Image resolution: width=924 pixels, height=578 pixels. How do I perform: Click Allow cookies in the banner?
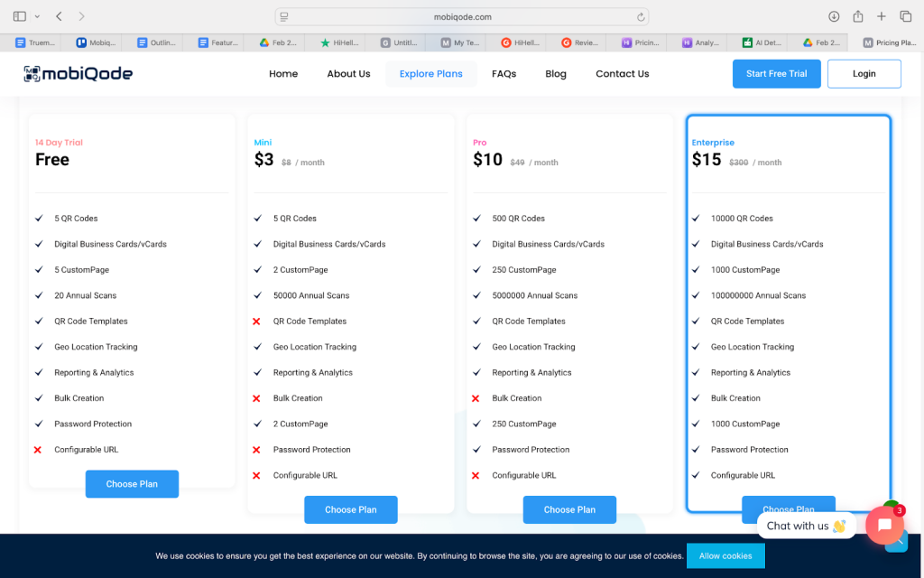coord(725,555)
